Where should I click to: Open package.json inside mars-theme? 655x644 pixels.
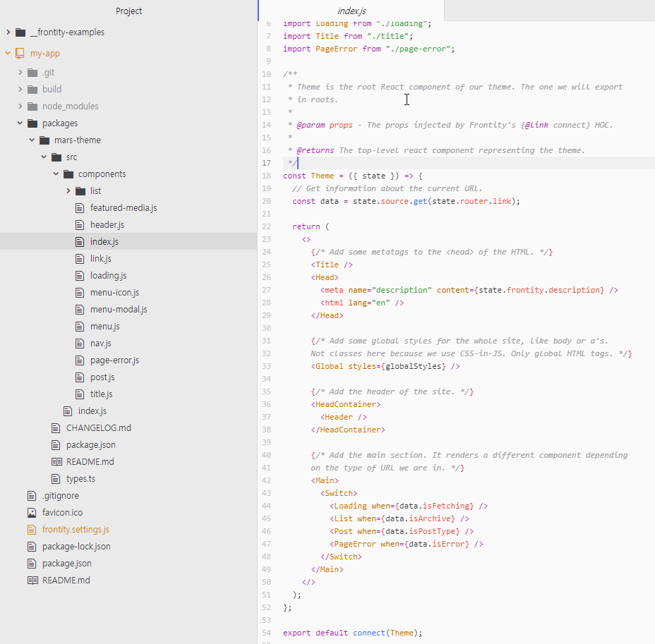point(90,445)
